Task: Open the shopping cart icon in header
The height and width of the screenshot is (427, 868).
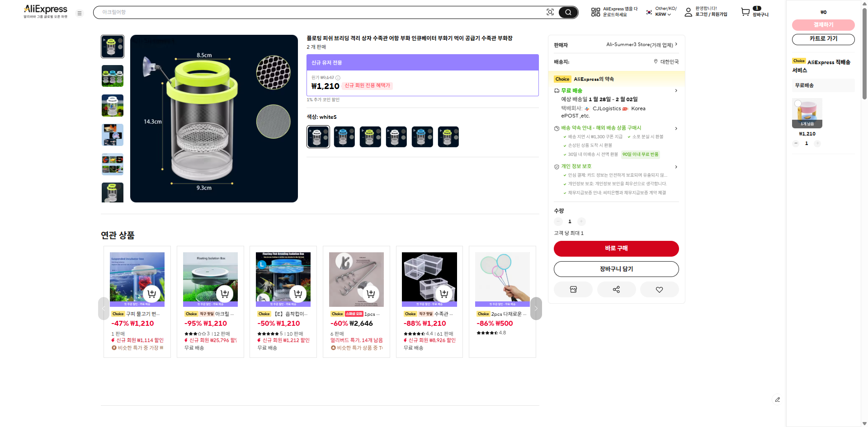Action: pyautogui.click(x=745, y=12)
